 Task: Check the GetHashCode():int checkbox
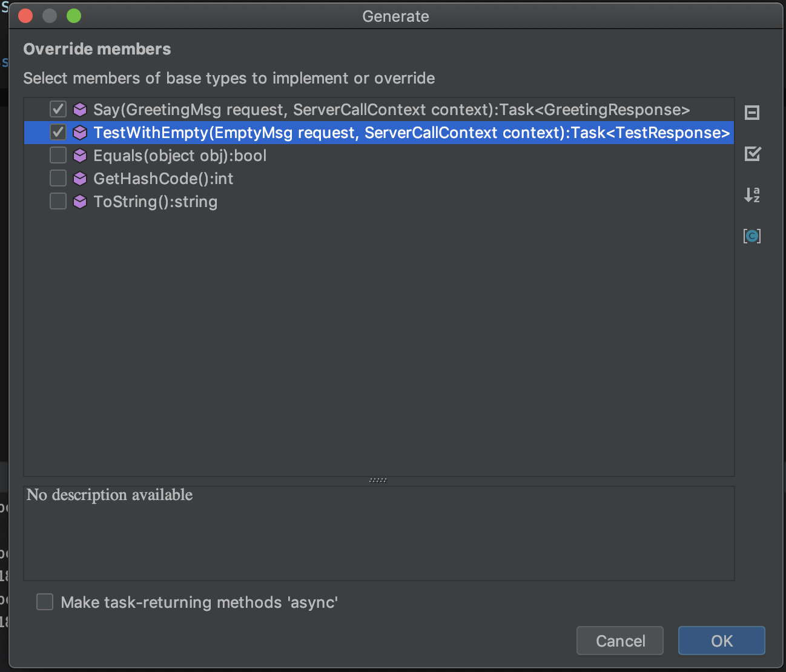(x=58, y=179)
